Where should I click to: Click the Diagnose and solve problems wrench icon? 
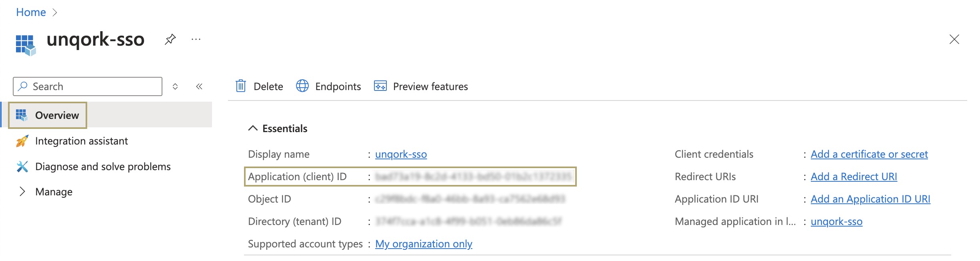(22, 167)
